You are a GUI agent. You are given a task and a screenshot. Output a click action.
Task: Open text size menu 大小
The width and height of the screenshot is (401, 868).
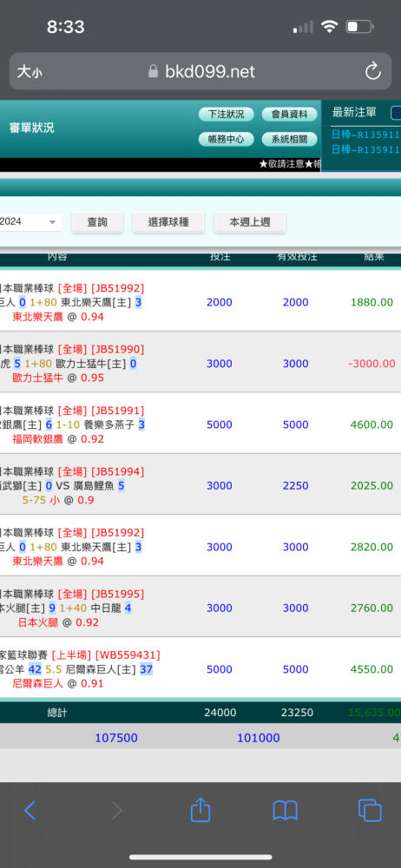(x=30, y=71)
